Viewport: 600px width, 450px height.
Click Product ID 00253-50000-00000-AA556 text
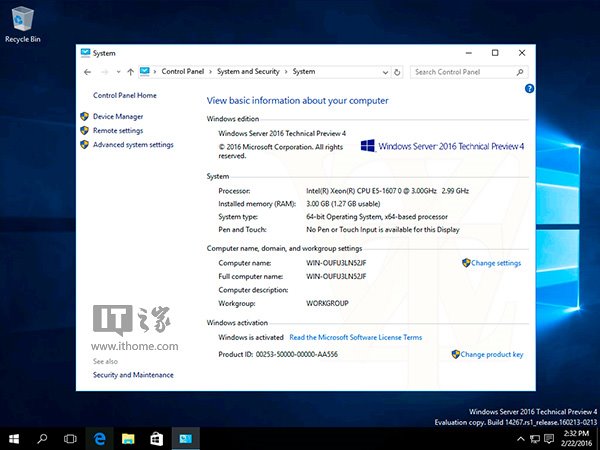pos(278,354)
